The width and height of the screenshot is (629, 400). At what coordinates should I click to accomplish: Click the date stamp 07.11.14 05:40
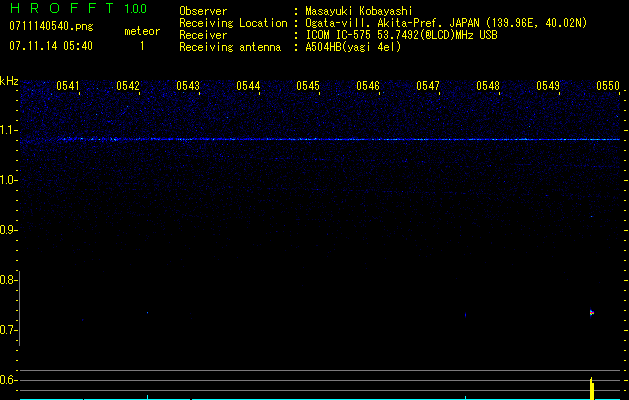pos(51,46)
